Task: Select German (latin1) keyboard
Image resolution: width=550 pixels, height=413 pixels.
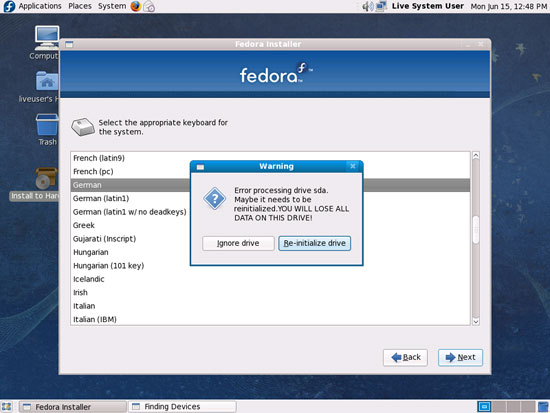Action: pyautogui.click(x=270, y=199)
